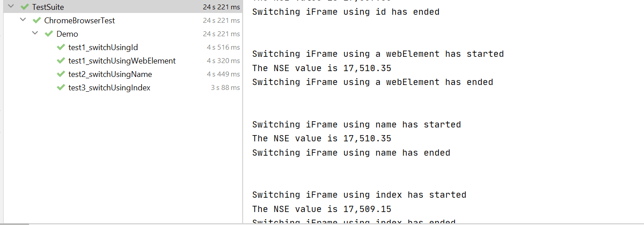Click 'Switching iFrame using a webElement has ended' line
Image resolution: width=644 pixels, height=225 pixels.
pyautogui.click(x=372, y=82)
